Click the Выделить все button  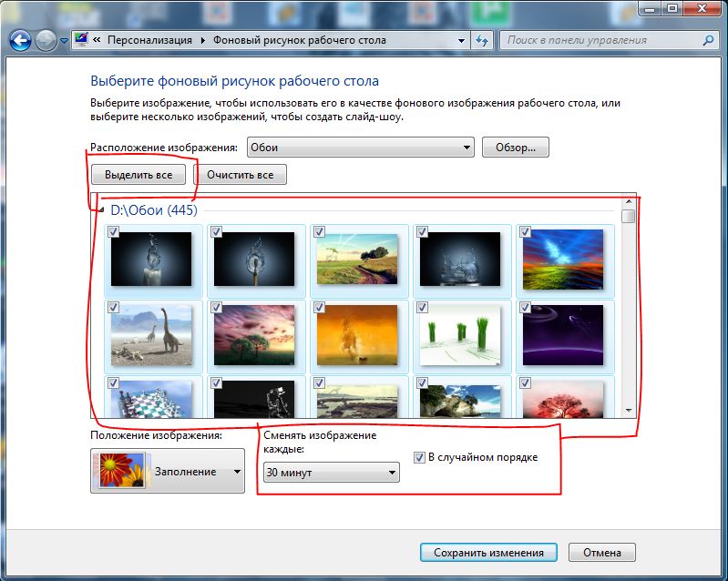(x=138, y=175)
